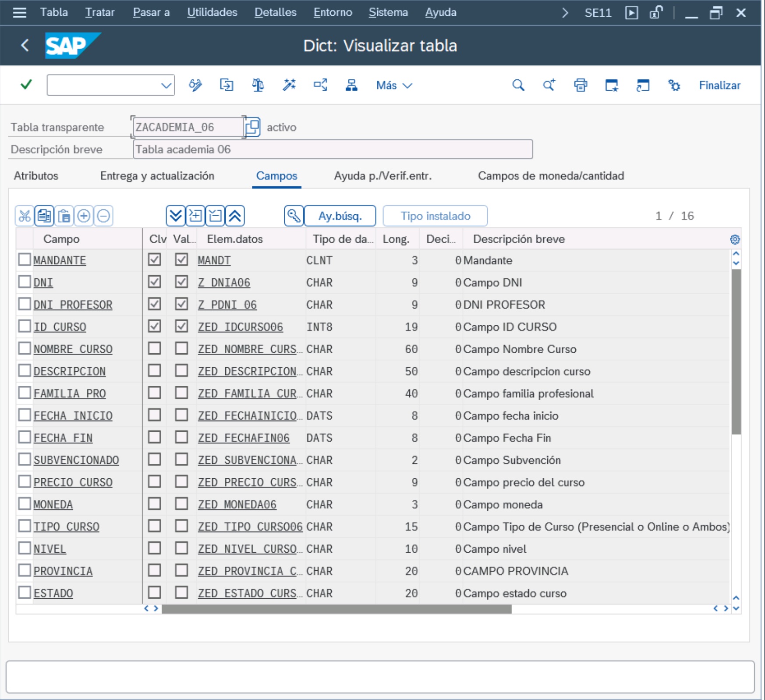Screen dimensions: 765x700
Task: Click the Customize layout gear icon
Action: 674,85
